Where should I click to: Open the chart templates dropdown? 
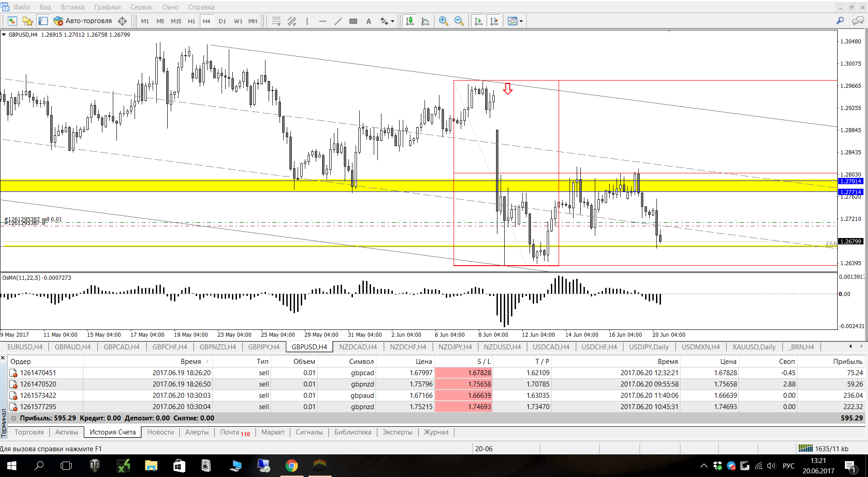(x=516, y=21)
